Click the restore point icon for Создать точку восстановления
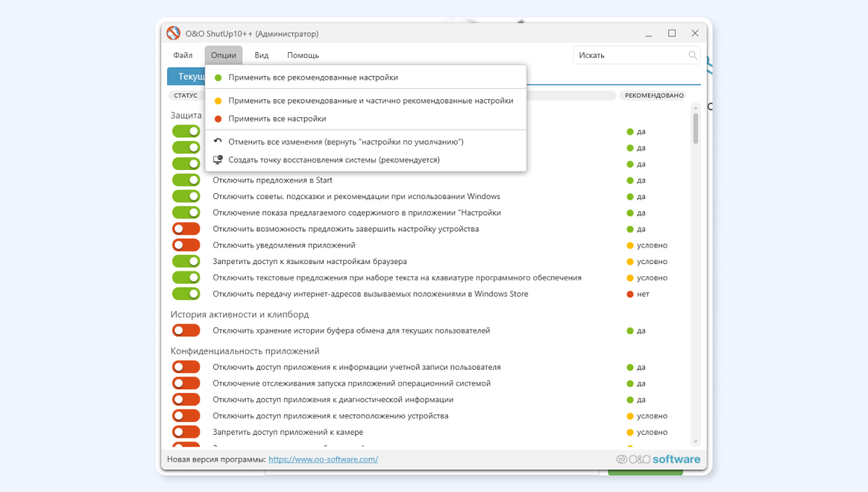 click(218, 160)
